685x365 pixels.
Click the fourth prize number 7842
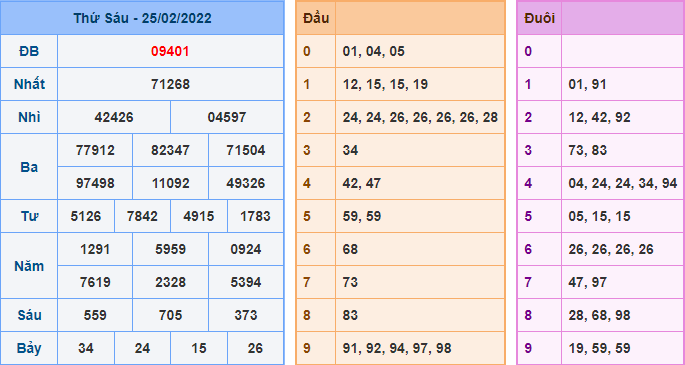[142, 216]
